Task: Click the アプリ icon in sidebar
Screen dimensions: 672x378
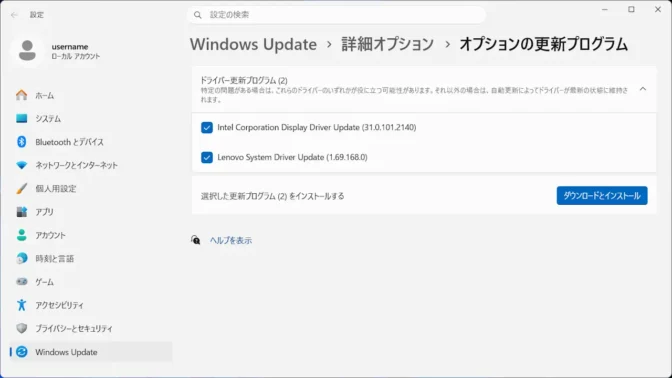Action: [21, 212]
